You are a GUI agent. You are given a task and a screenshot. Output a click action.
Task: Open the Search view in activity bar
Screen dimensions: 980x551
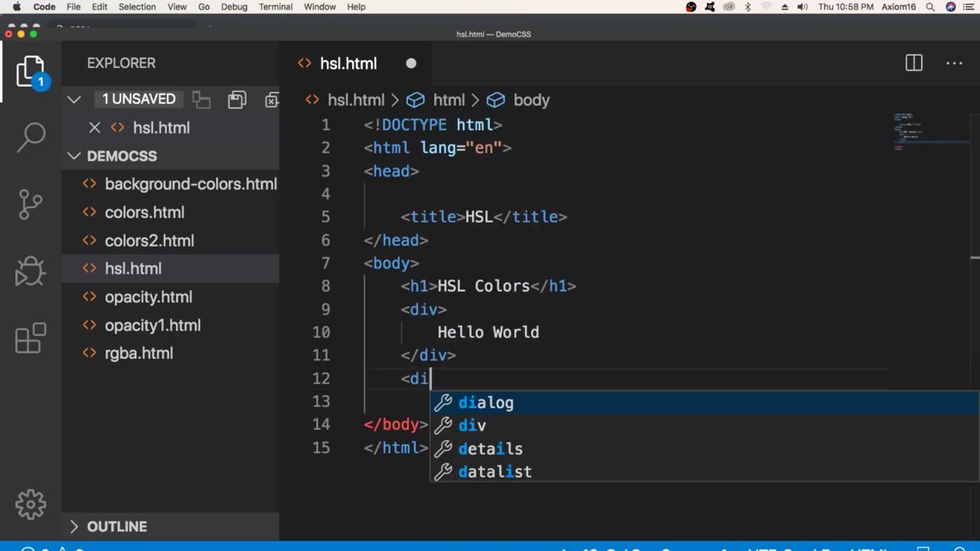coord(31,138)
